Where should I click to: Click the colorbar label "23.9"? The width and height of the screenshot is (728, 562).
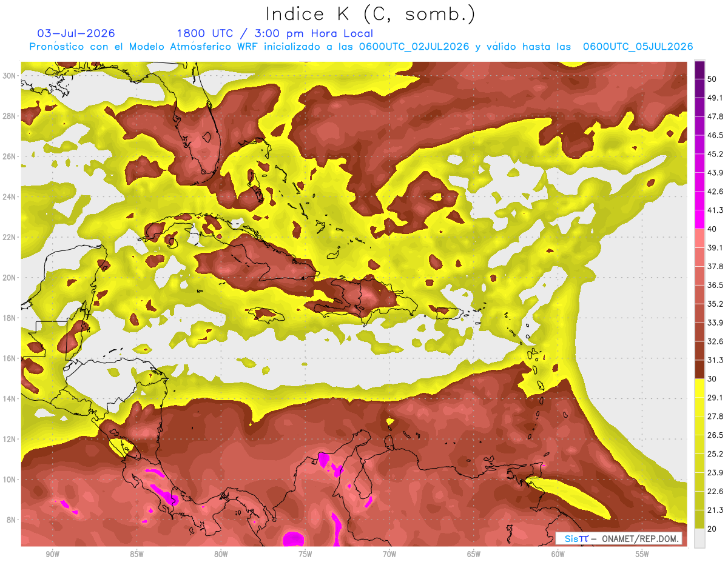716,472
